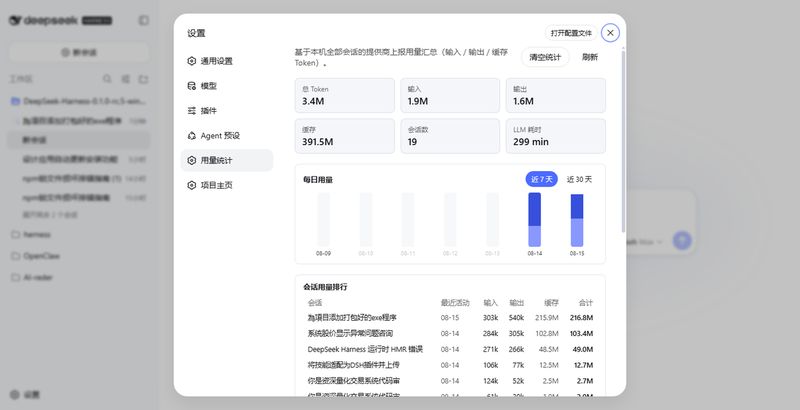The image size is (800, 410).
Task: Click the 08-14 usage bar
Action: [534, 220]
